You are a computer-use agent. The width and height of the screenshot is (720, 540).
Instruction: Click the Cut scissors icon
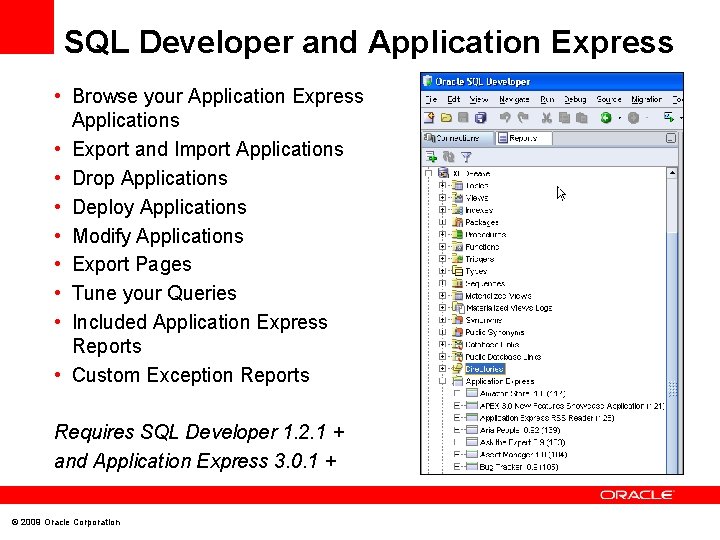click(x=546, y=118)
